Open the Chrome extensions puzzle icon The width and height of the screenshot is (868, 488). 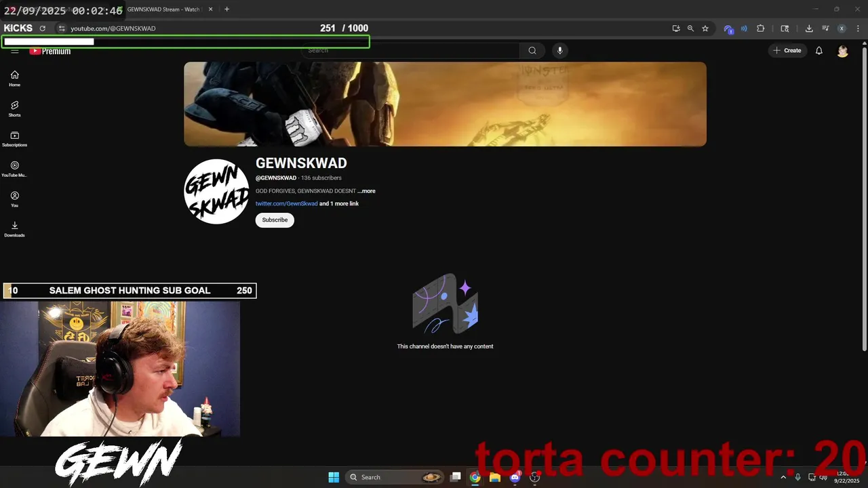pyautogui.click(x=760, y=28)
